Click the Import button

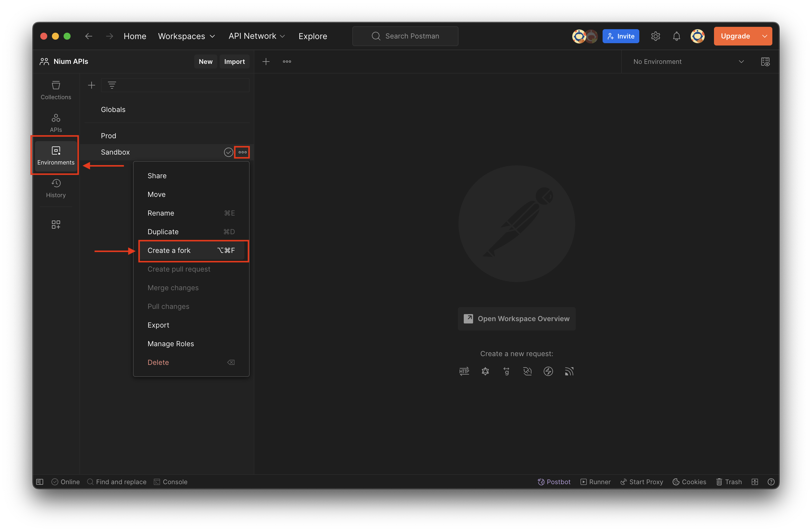point(234,62)
